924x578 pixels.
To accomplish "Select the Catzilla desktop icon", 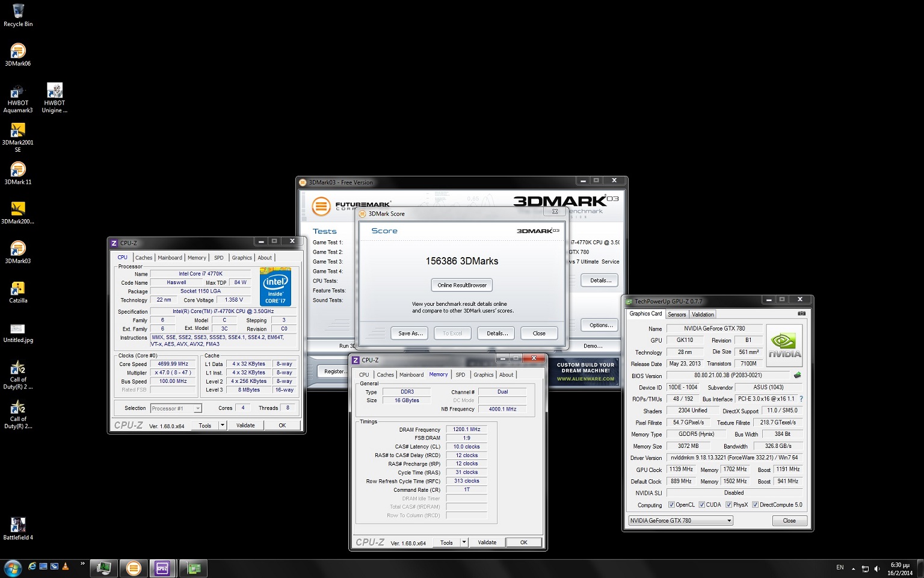I will [18, 292].
